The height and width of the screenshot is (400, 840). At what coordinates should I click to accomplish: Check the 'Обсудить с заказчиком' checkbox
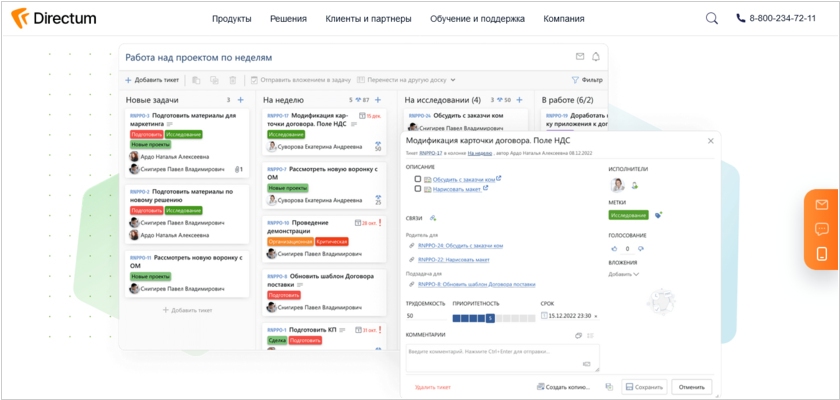pos(418,179)
